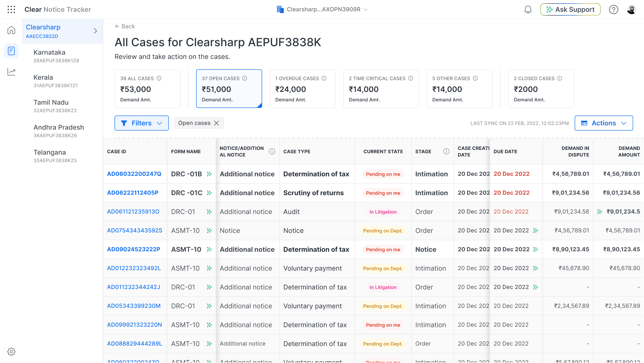The width and height of the screenshot is (644, 363).
Task: Show info for Overdue Cases card
Action: [x=324, y=78]
